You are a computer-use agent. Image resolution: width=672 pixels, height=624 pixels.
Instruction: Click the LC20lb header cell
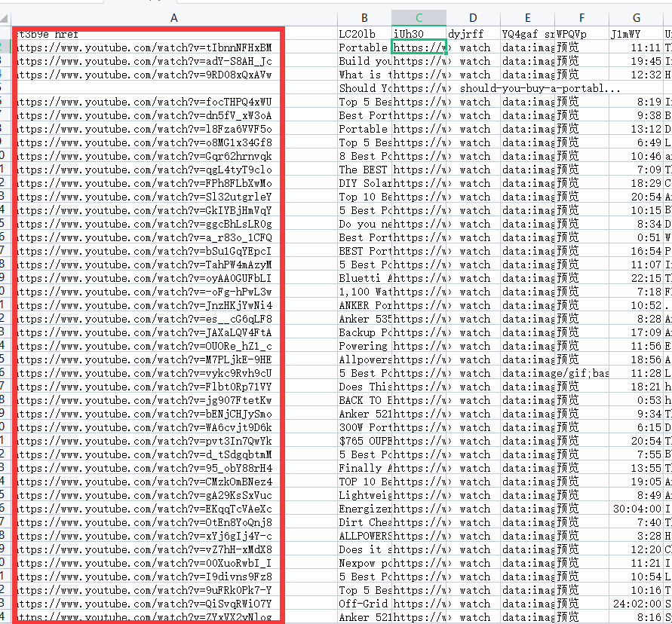point(364,34)
